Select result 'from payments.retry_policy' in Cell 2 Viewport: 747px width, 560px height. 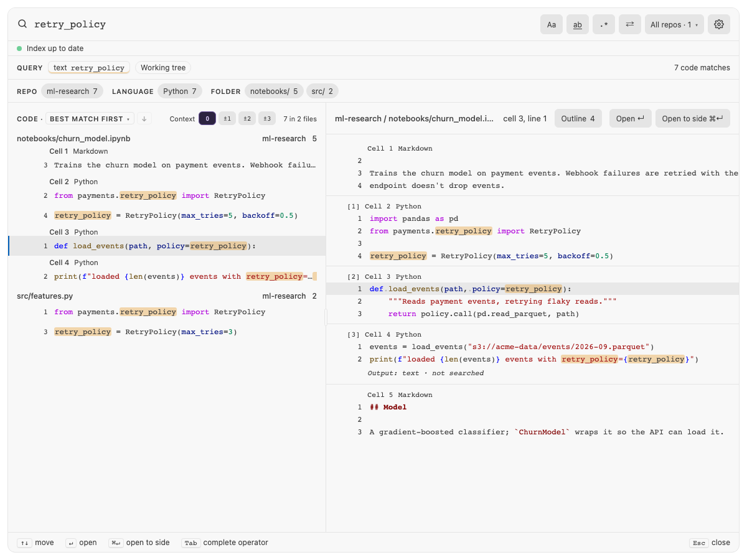pos(167,195)
